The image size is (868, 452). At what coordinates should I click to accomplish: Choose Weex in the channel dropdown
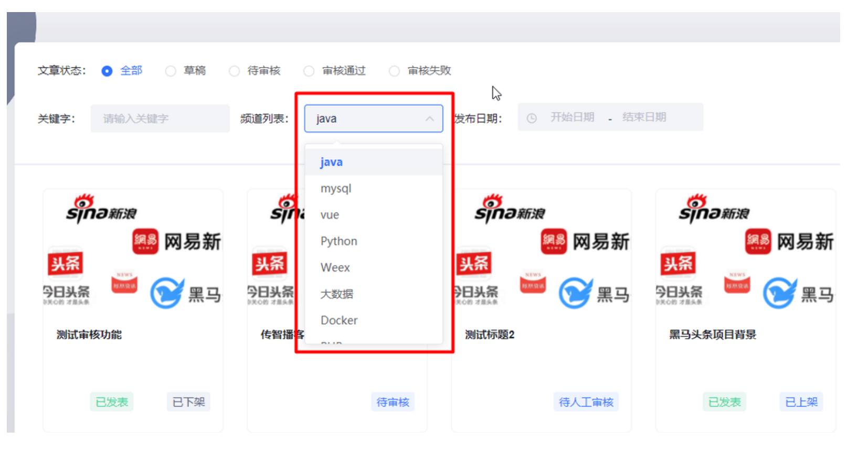(374, 267)
